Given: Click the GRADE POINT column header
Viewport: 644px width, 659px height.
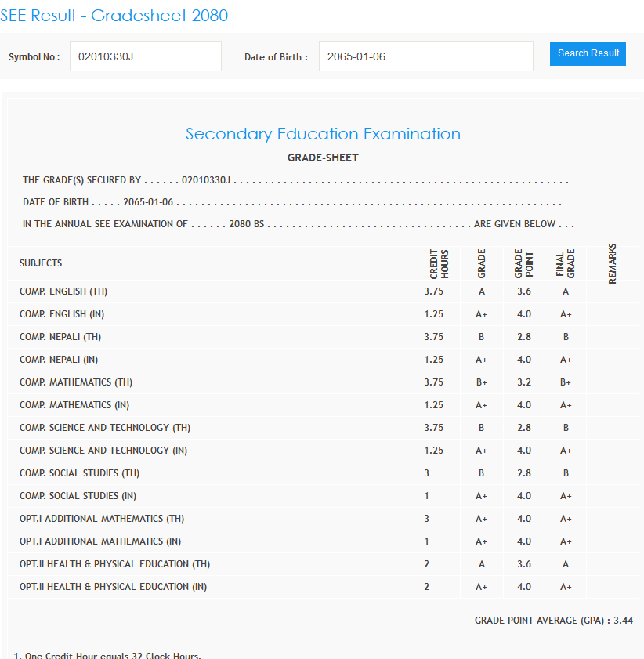Looking at the screenshot, I should pyautogui.click(x=523, y=264).
